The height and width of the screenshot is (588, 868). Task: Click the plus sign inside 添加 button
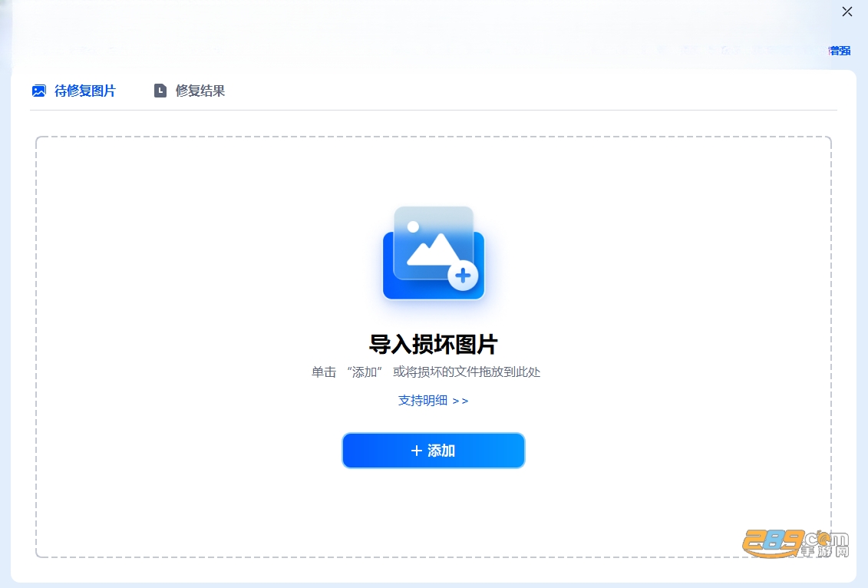416,451
